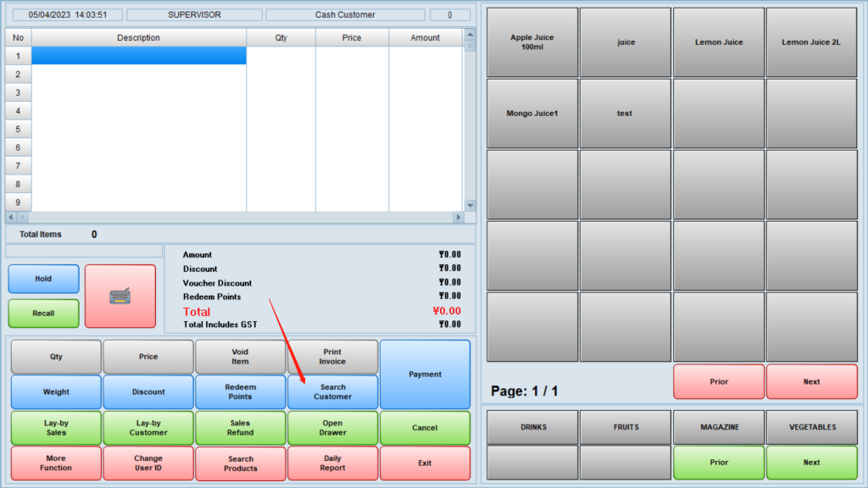Open More Function menu

pyautogui.click(x=56, y=463)
